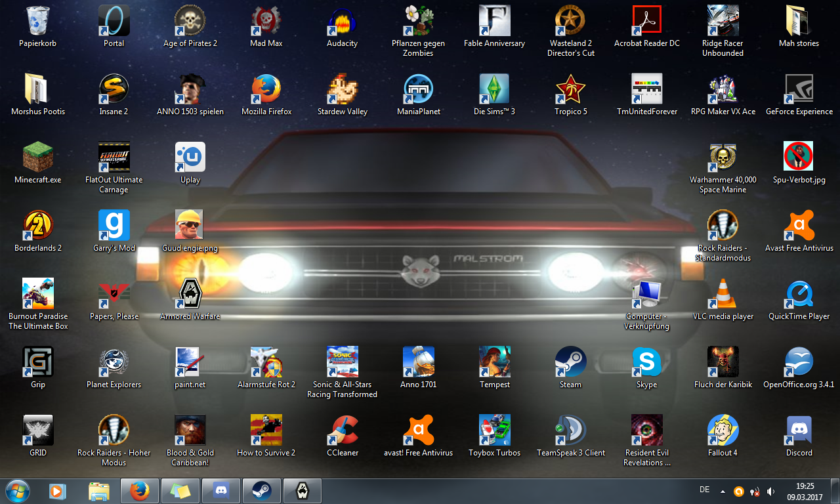
Task: Open How to Survive 2 shortcut
Action: 266,430
